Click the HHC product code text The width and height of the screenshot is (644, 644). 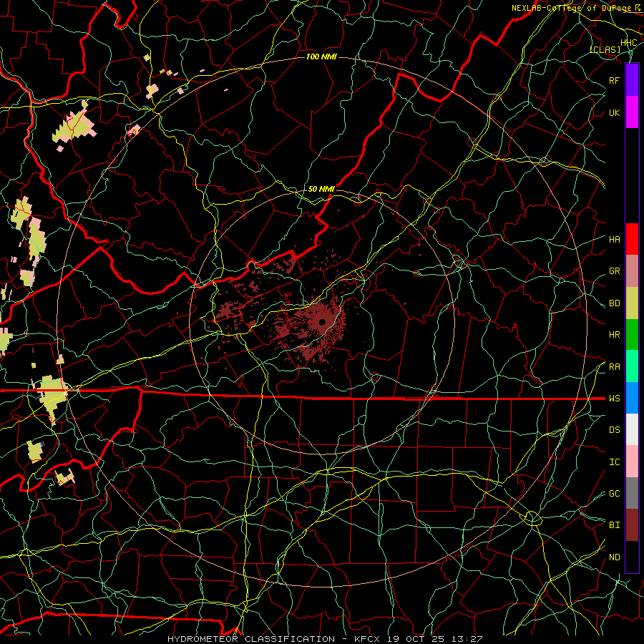[x=629, y=43]
